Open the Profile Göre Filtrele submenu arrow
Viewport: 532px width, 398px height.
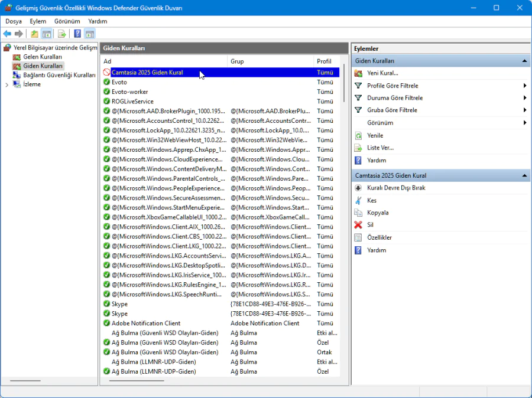pyautogui.click(x=524, y=86)
